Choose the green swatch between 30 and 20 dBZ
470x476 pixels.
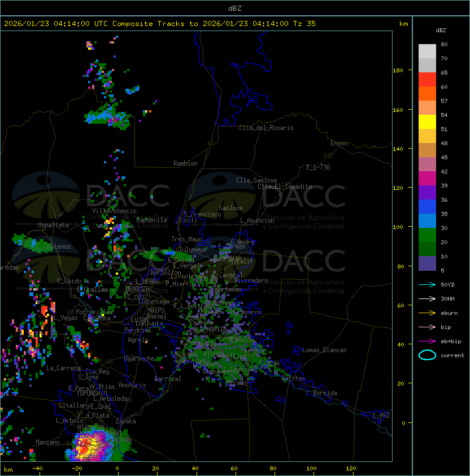pos(427,235)
